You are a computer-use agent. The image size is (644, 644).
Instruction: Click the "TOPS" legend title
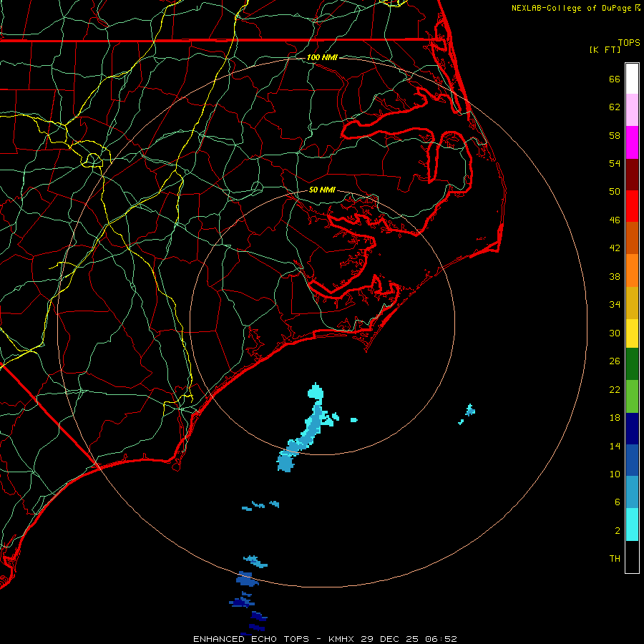(x=629, y=42)
